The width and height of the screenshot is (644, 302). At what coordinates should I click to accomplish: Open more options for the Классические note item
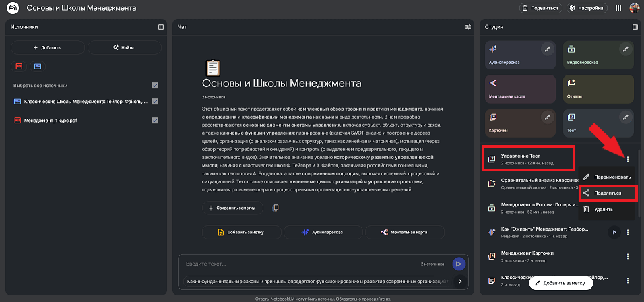[x=628, y=281]
